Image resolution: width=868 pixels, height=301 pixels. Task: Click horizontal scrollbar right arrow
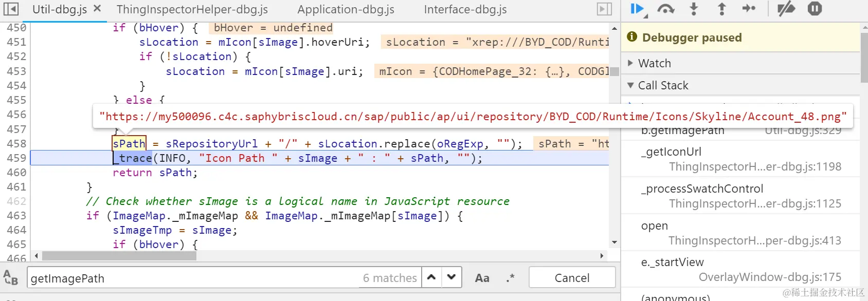(x=602, y=255)
